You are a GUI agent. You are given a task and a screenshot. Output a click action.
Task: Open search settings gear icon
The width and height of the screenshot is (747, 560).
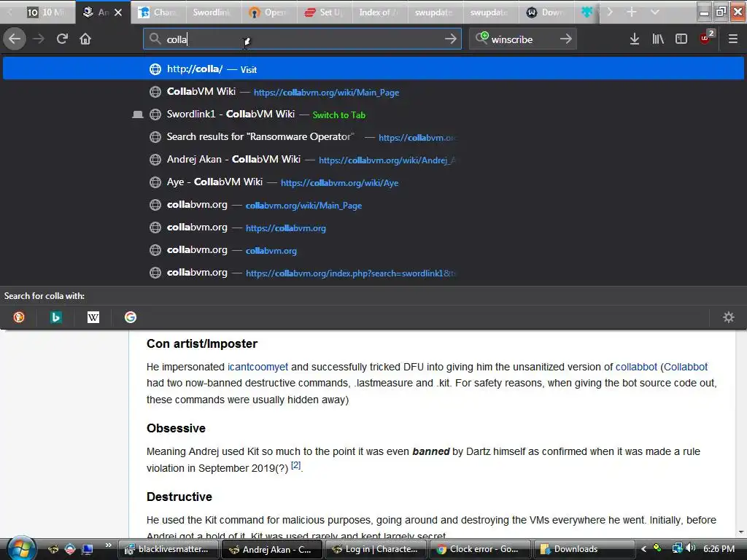[x=729, y=317]
